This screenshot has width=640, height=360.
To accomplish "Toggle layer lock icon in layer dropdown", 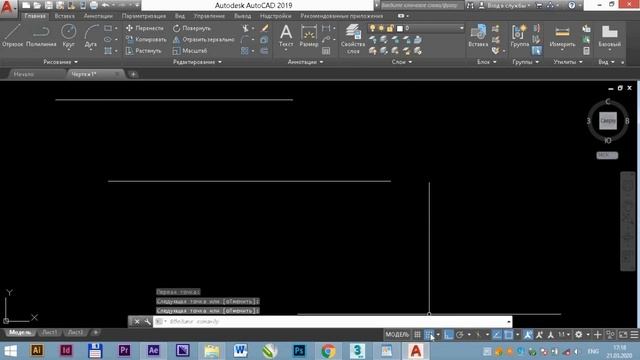I will pyautogui.click(x=390, y=28).
